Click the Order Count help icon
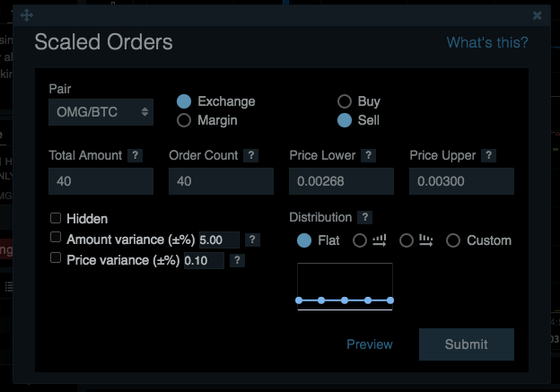560x392 pixels. (x=250, y=155)
